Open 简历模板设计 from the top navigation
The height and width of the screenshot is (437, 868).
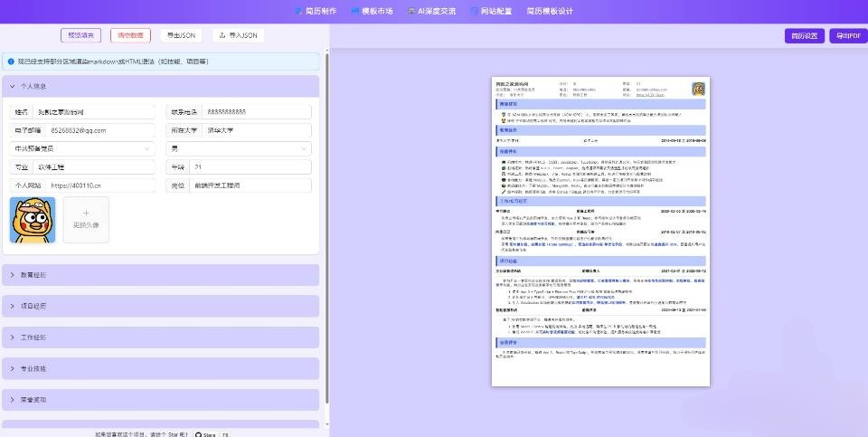pos(551,11)
